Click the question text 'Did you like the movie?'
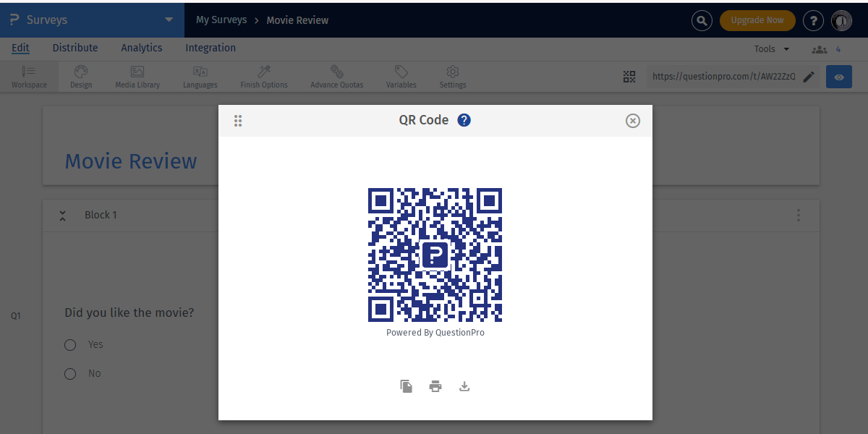The image size is (868, 434). click(129, 313)
